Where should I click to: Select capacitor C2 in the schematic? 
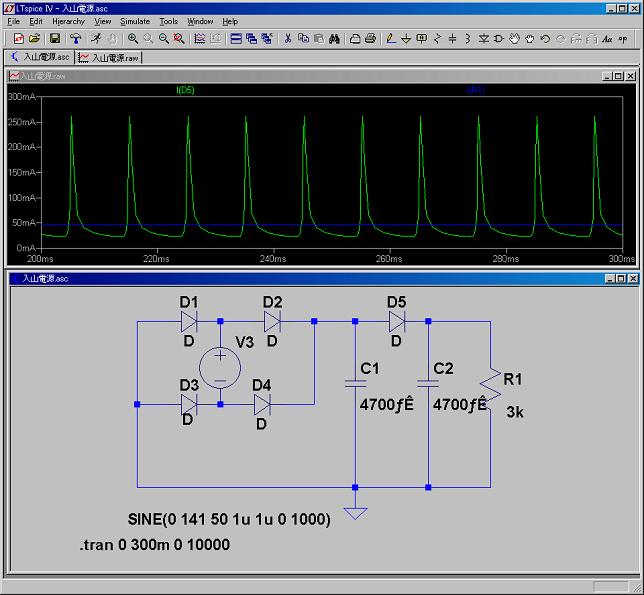(428, 384)
